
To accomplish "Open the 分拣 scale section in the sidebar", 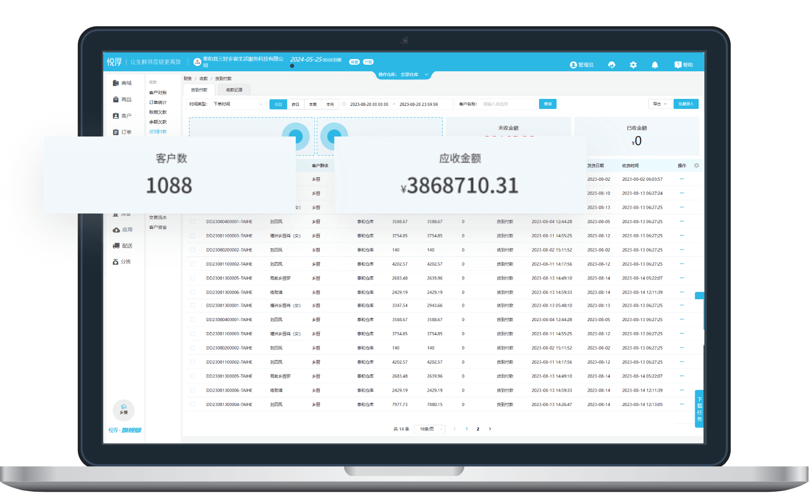I will (x=122, y=262).
